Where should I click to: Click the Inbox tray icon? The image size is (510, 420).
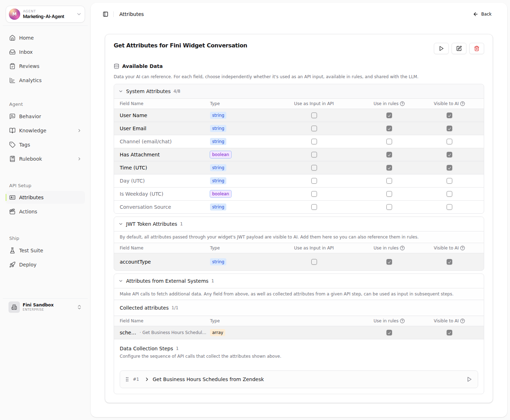(12, 52)
